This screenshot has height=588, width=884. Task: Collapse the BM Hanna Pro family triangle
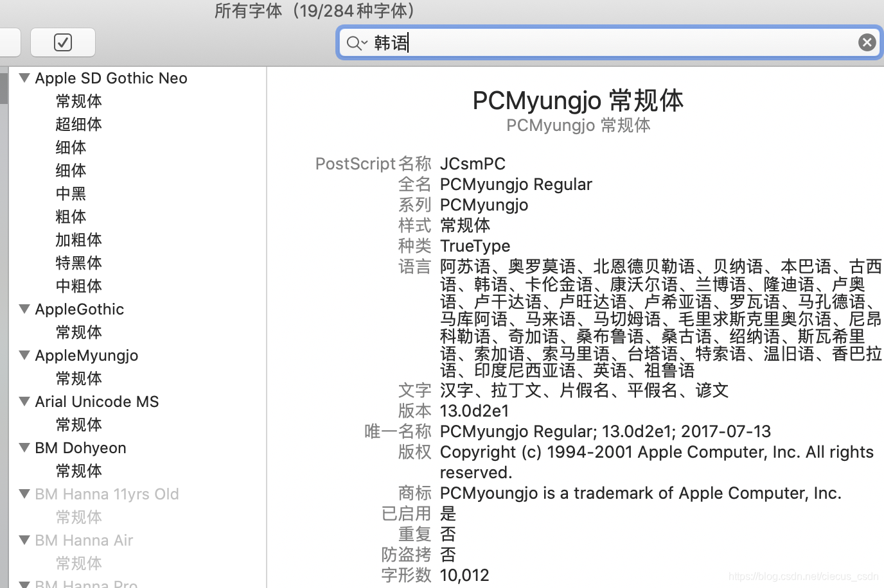tap(25, 584)
